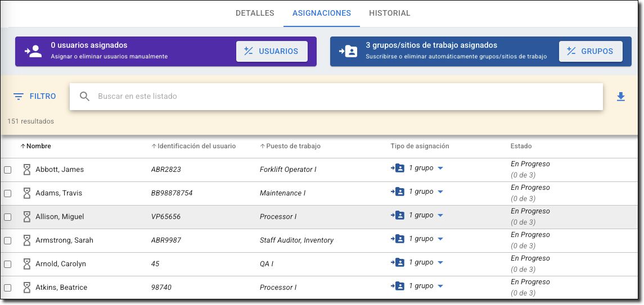Image resolution: width=644 pixels, height=305 pixels.
Task: Open the Historial tab
Action: (x=389, y=13)
